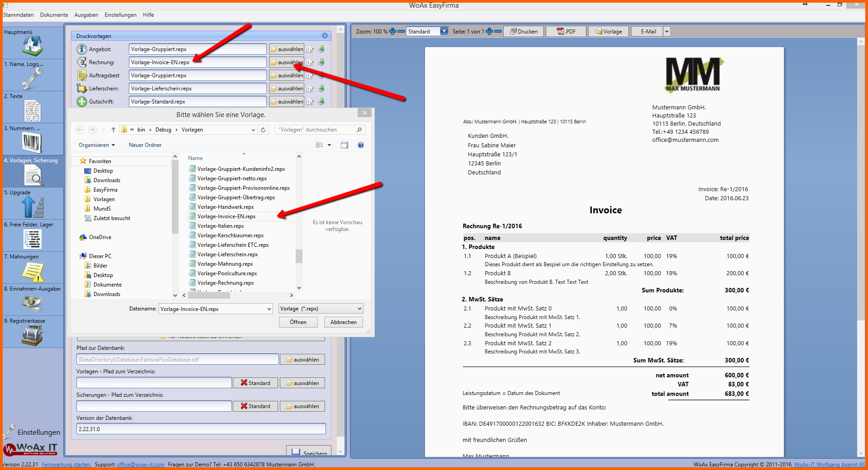
Task: Click zoom-in plus next to Zoom 100 %
Action: click(x=392, y=31)
